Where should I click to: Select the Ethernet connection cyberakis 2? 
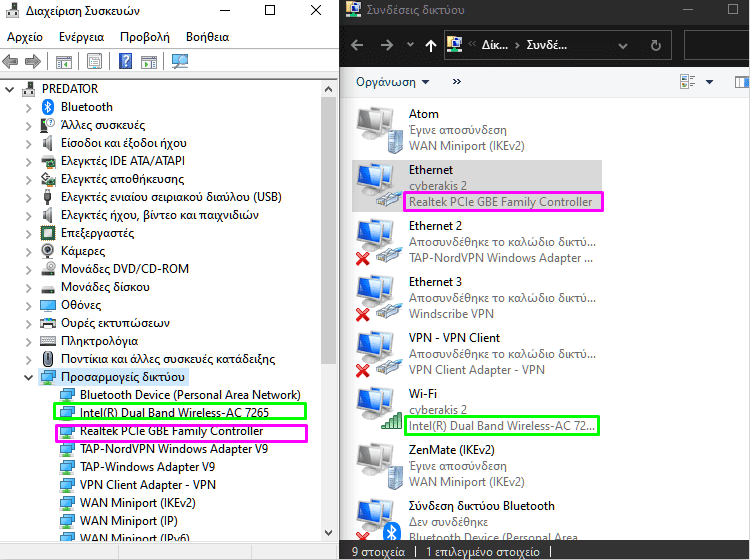(477, 186)
